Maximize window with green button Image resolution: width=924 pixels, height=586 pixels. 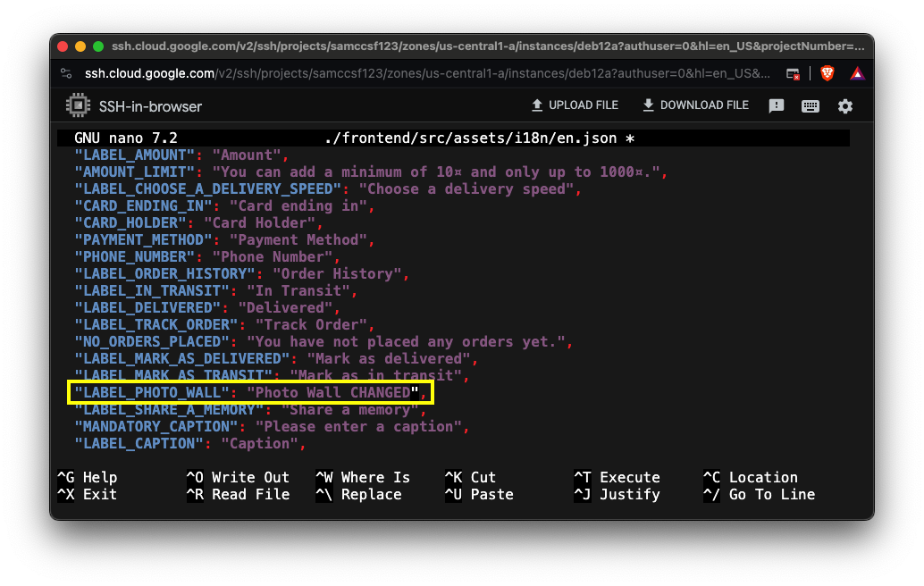click(x=98, y=46)
